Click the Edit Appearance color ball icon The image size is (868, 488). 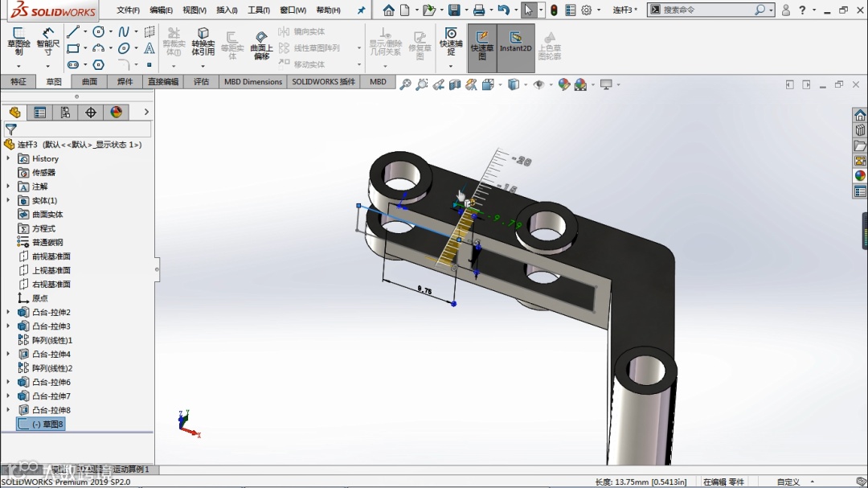(564, 84)
